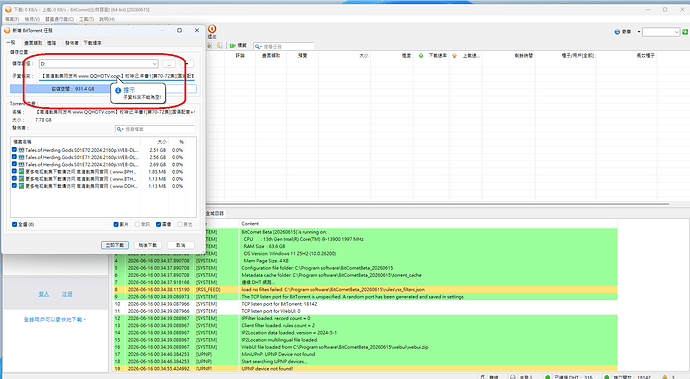Open the last download-related tab in dialog
Screen dimensions: 690x379
pos(92,43)
